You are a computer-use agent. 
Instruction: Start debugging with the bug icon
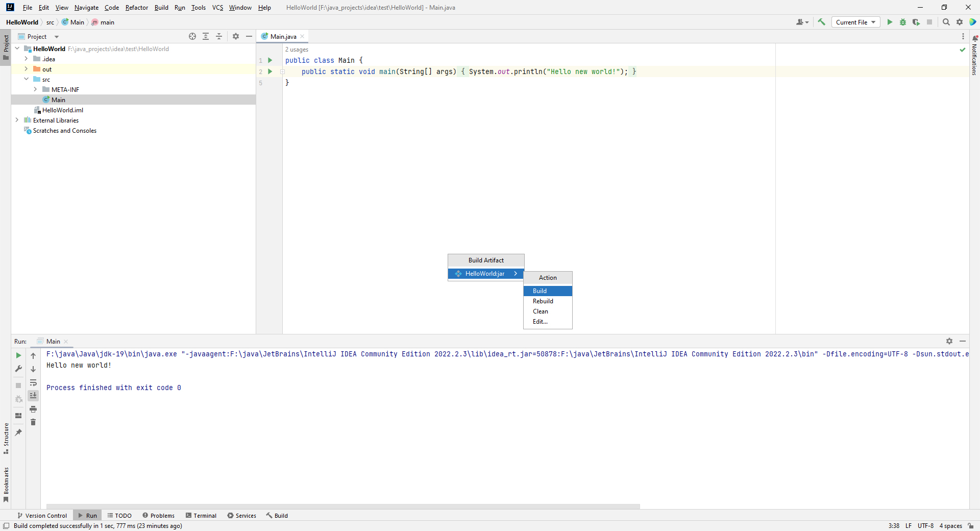[903, 22]
